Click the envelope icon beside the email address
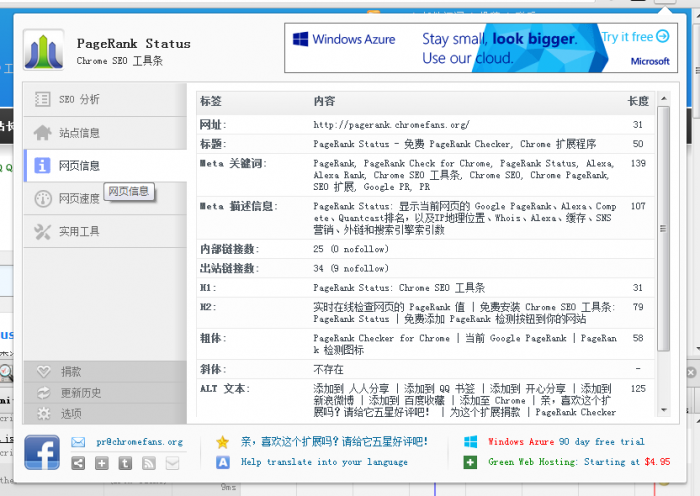700x496 pixels. 78,442
